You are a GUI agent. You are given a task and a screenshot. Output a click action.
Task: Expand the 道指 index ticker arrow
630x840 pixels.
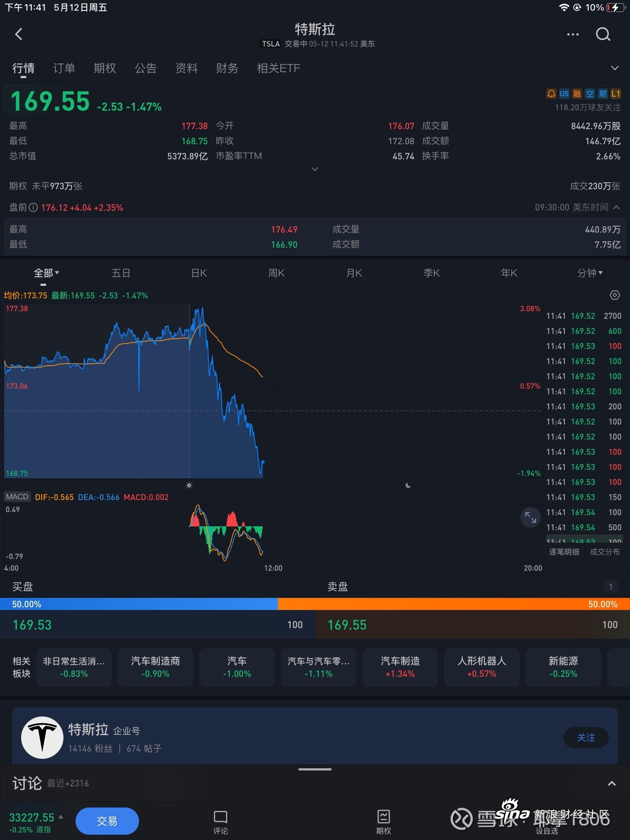[61, 817]
